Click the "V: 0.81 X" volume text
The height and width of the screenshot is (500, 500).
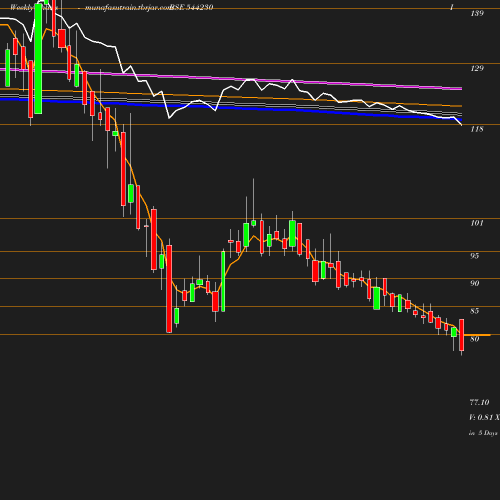484,418
